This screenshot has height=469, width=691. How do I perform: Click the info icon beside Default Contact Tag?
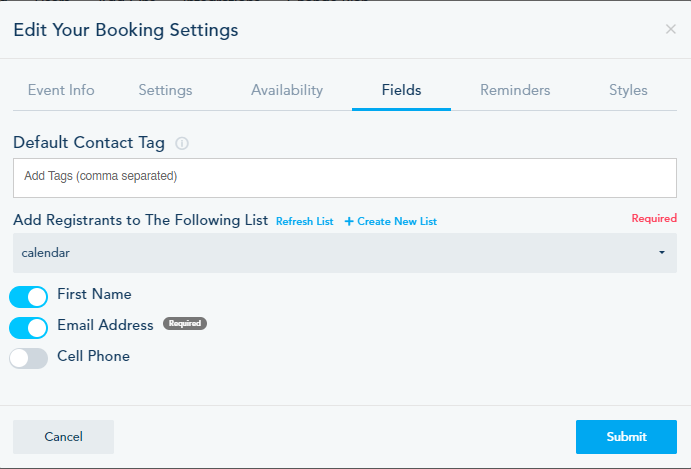182,143
